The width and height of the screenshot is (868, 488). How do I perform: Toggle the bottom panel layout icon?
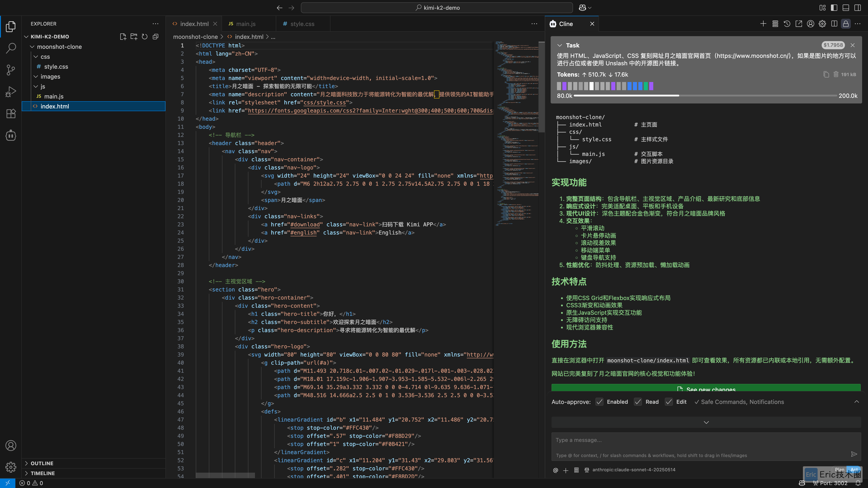[846, 7]
